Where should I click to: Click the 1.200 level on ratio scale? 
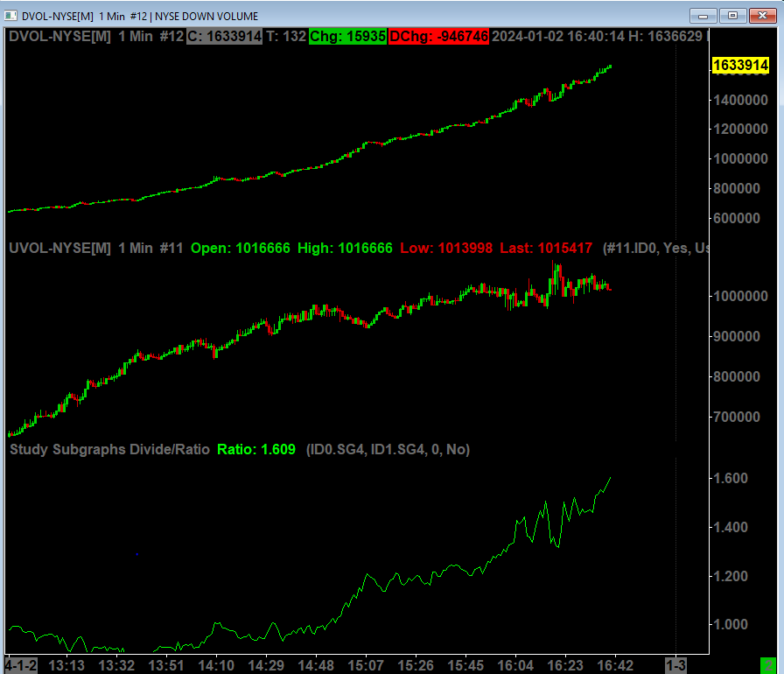point(731,576)
